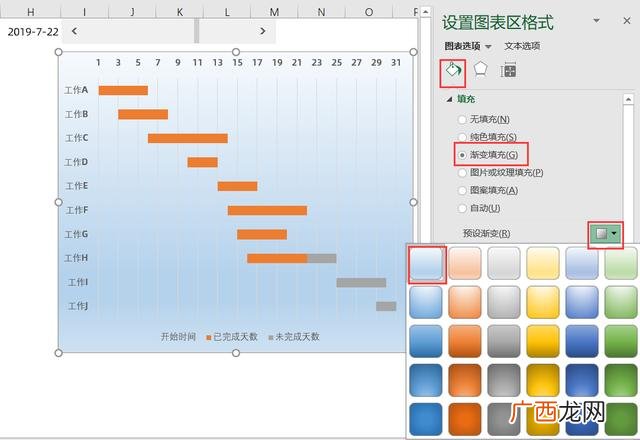Choose the top spotlight Accent 6 green swatch

621,302
